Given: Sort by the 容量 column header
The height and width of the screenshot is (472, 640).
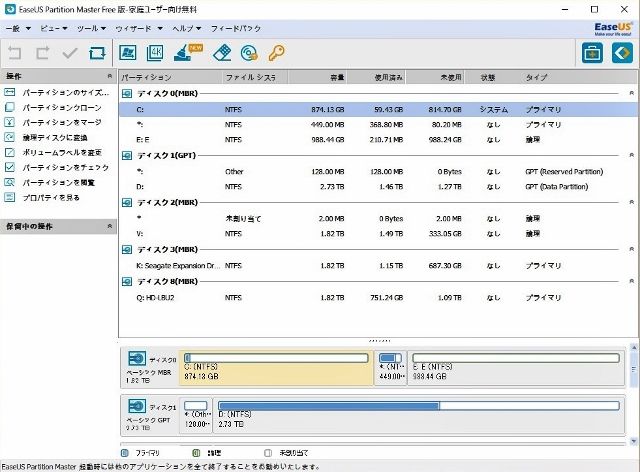Looking at the screenshot, I should tap(318, 77).
